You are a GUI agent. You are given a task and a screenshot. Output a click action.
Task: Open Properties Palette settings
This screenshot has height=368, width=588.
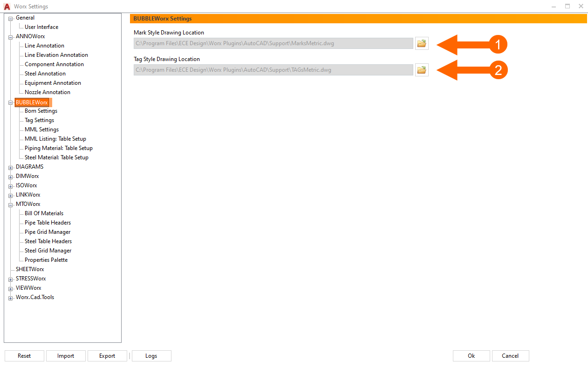point(46,260)
